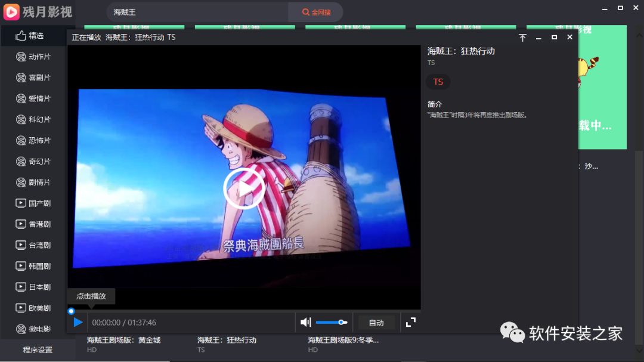Select the 恐怖片 category
This screenshot has width=644, height=362.
click(33, 141)
